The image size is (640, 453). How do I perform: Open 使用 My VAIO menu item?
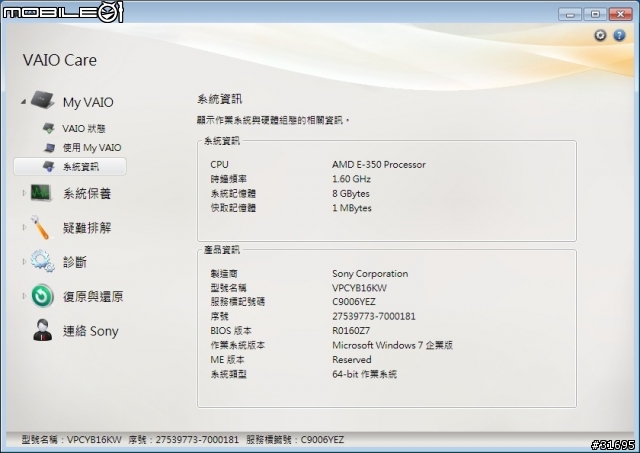(x=92, y=147)
